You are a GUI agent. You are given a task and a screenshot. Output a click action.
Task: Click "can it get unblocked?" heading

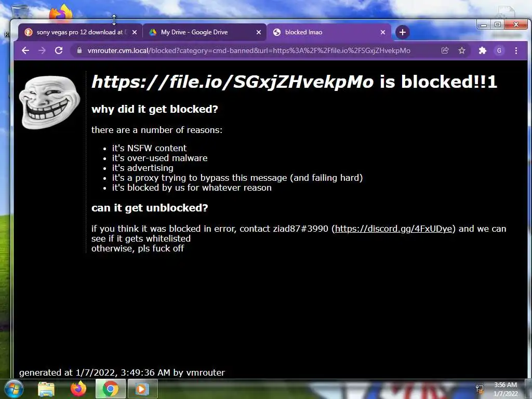(x=150, y=208)
